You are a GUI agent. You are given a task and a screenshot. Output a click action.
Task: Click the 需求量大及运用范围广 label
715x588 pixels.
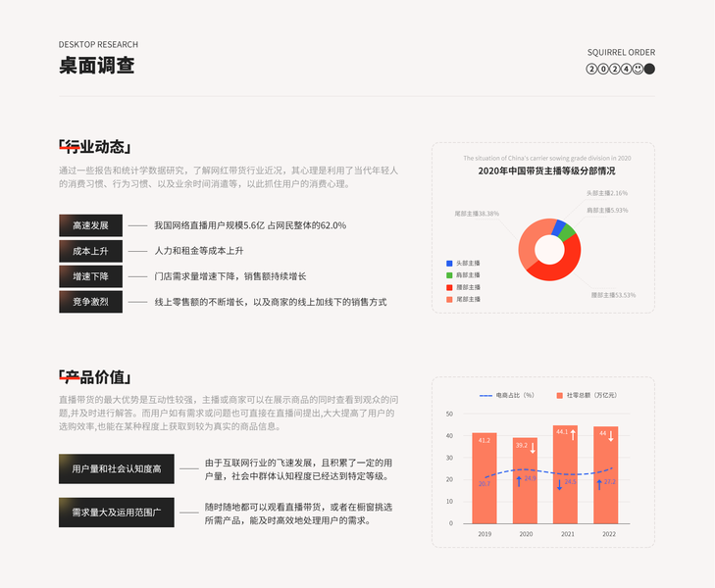coord(117,513)
